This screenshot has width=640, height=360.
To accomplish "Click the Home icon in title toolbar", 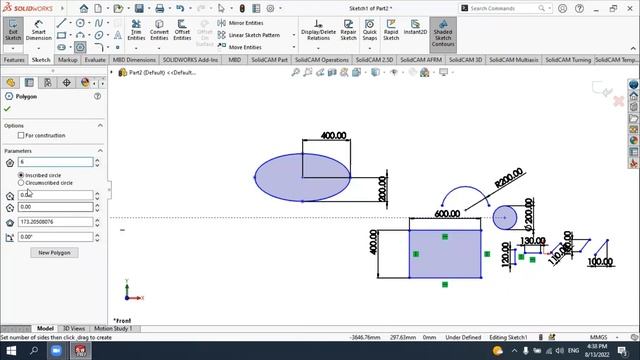I will (x=84, y=8).
